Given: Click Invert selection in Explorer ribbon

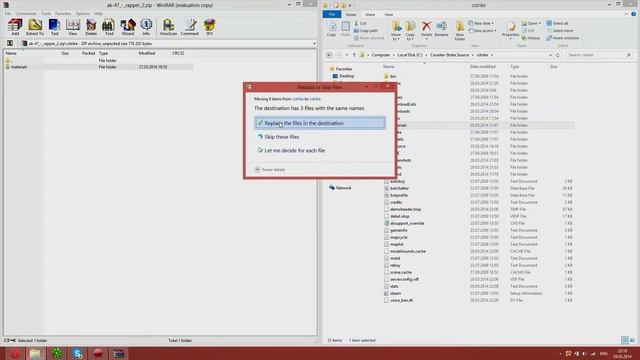Looking at the screenshot, I should pos(563,38).
